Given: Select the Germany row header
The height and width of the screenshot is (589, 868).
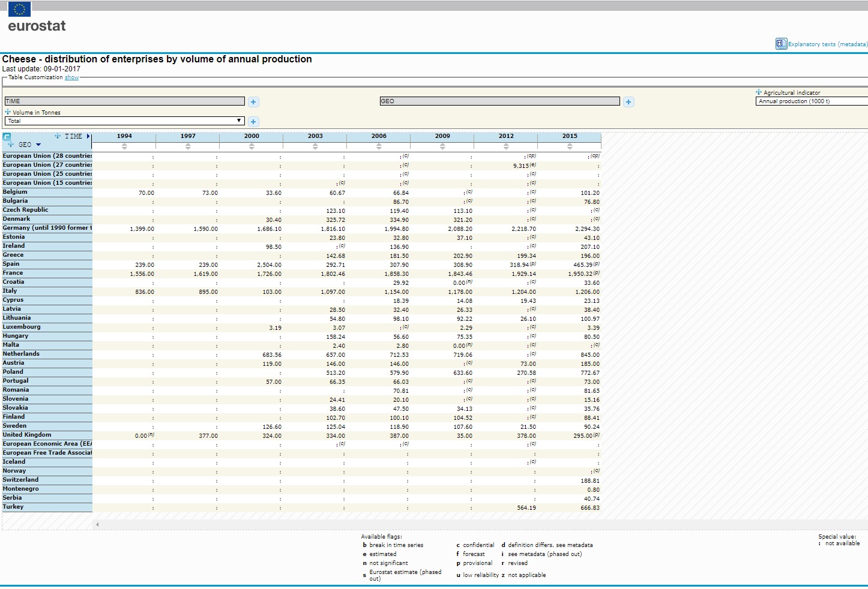Looking at the screenshot, I should [47, 228].
